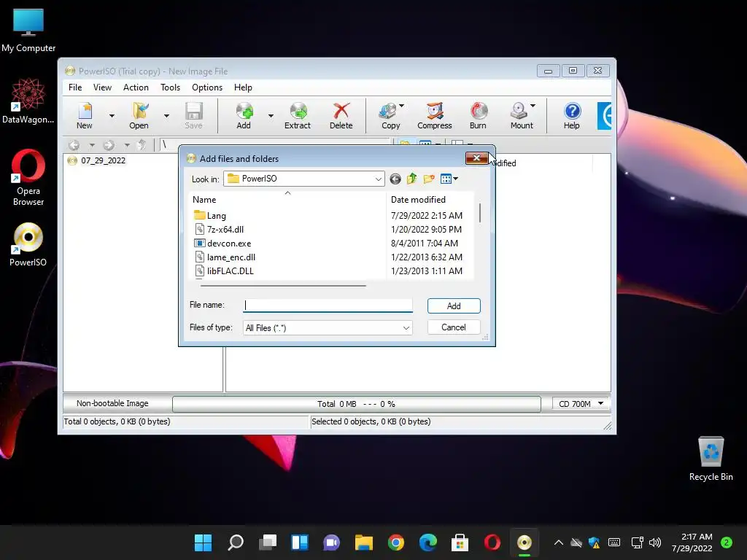Go back to last folder visited
Screen dimensions: 747x560
(395, 179)
